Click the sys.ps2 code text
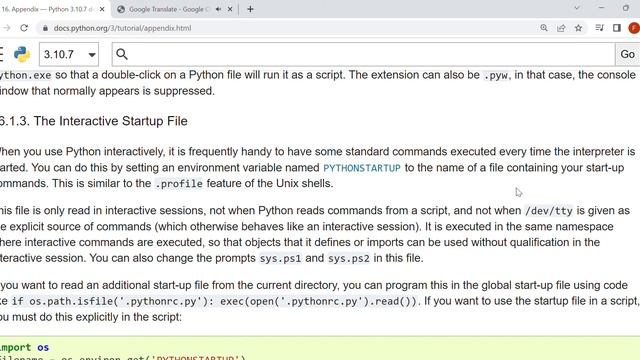640x360 pixels. pyautogui.click(x=349, y=259)
